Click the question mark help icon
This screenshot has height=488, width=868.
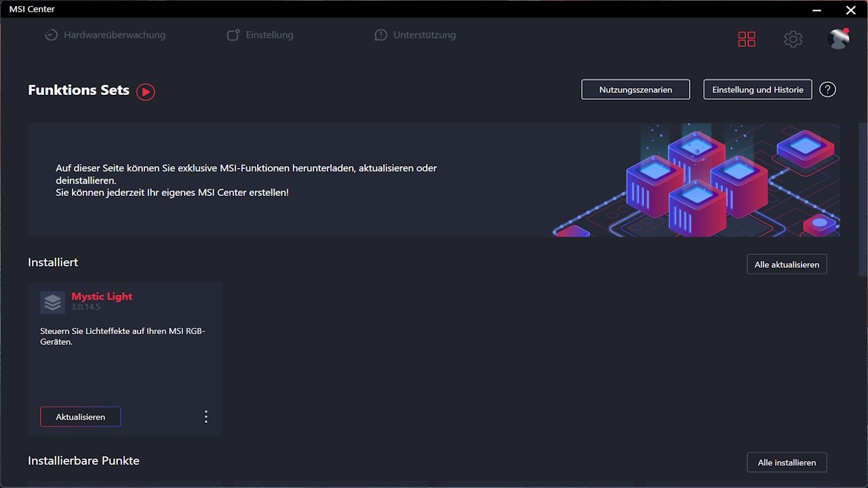point(827,89)
